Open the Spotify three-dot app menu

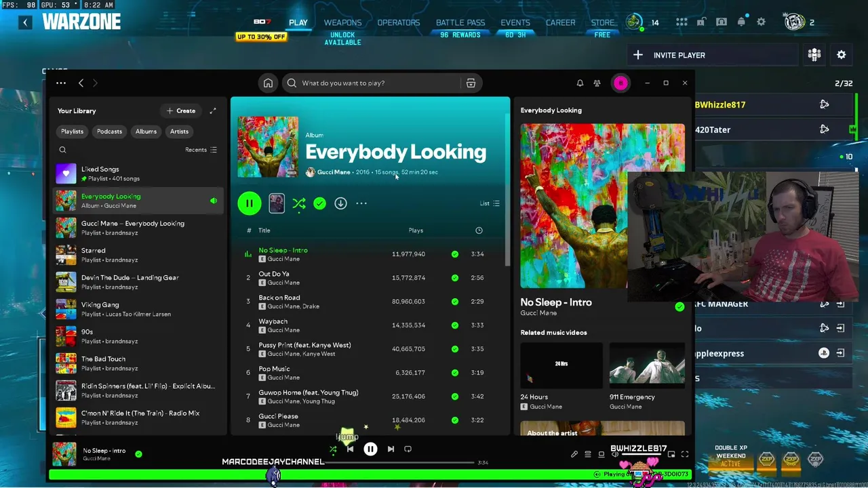click(x=61, y=83)
